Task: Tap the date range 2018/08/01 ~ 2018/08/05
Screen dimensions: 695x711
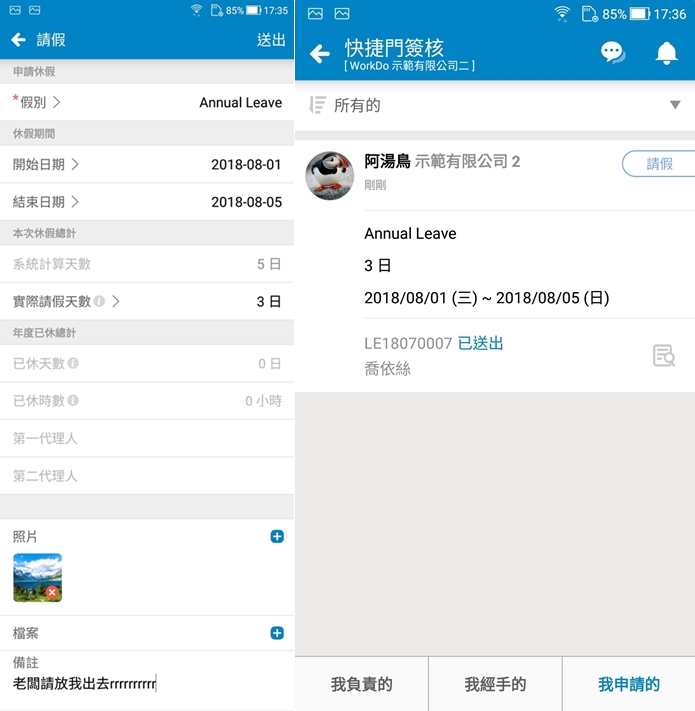Action: click(486, 298)
